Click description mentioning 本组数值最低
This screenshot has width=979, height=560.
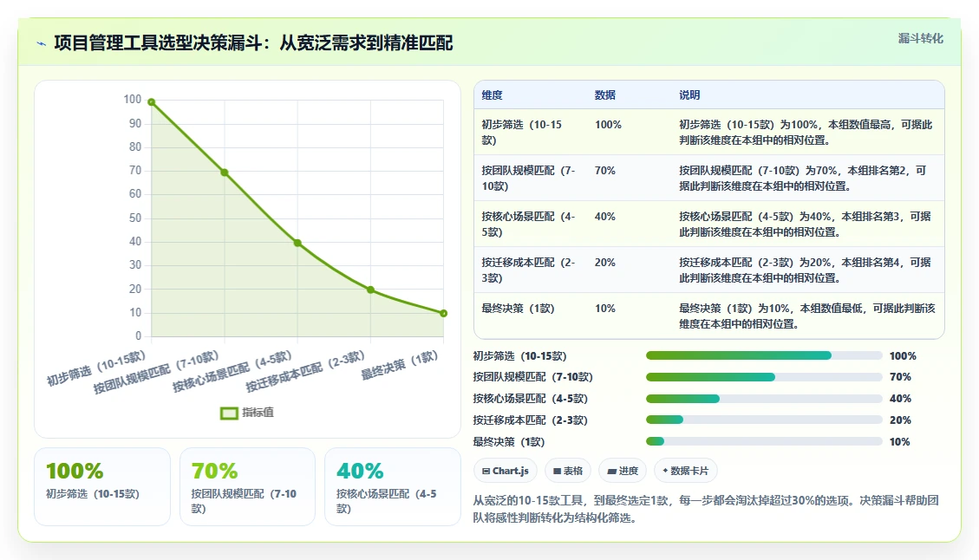coord(807,316)
